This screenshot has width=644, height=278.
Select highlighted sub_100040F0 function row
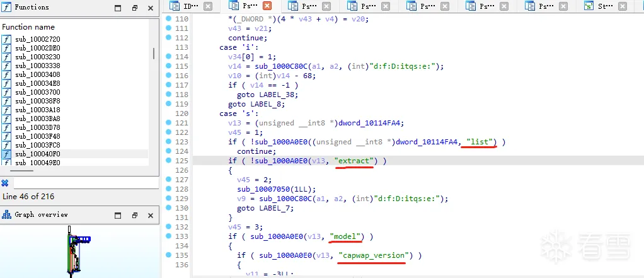point(74,154)
